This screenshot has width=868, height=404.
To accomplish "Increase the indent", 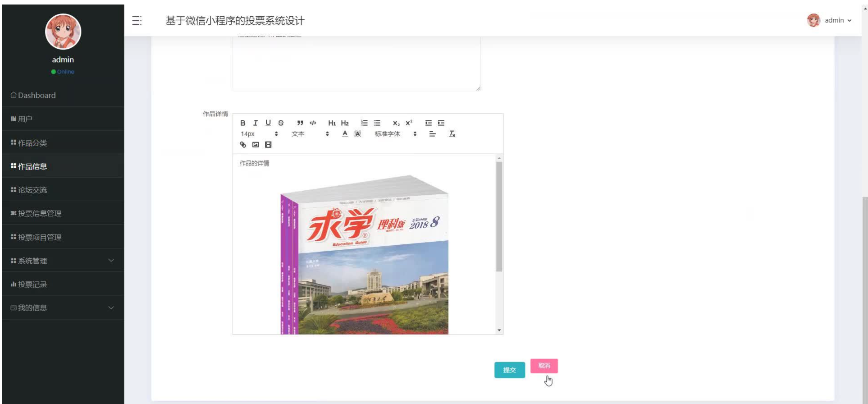I will pos(441,123).
